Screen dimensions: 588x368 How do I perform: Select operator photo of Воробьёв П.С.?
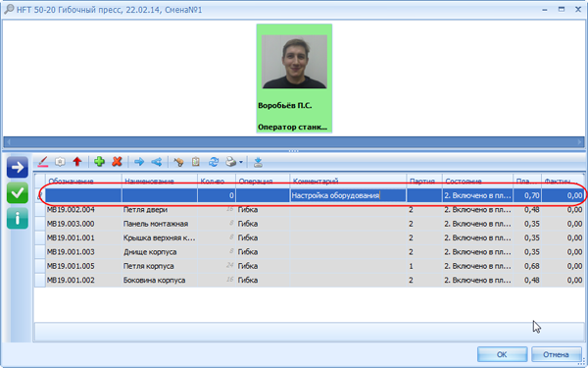tap(294, 62)
